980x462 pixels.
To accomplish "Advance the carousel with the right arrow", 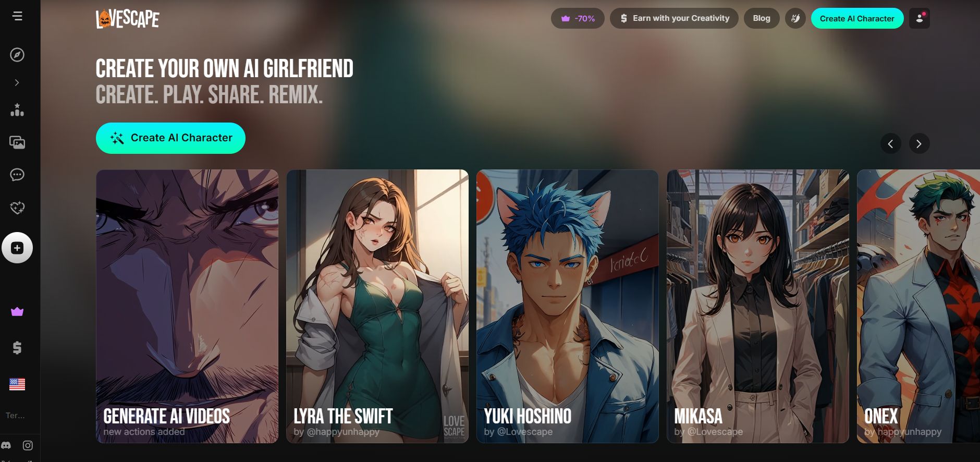I will [919, 143].
